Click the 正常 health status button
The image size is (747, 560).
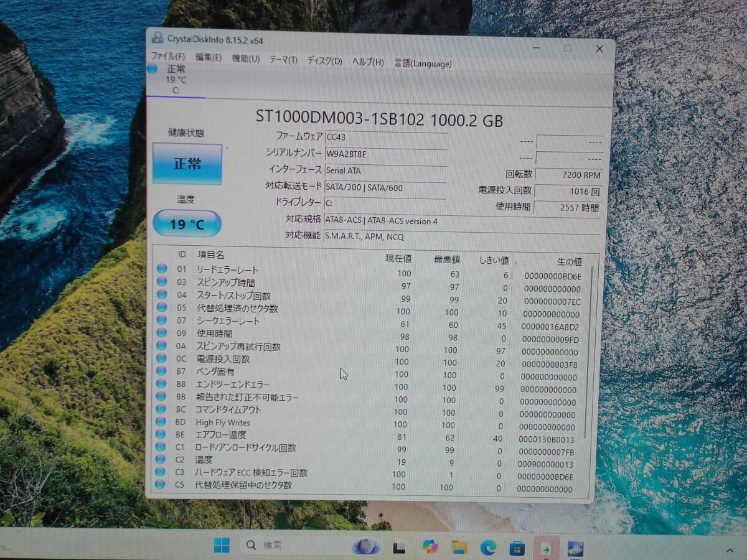click(187, 164)
